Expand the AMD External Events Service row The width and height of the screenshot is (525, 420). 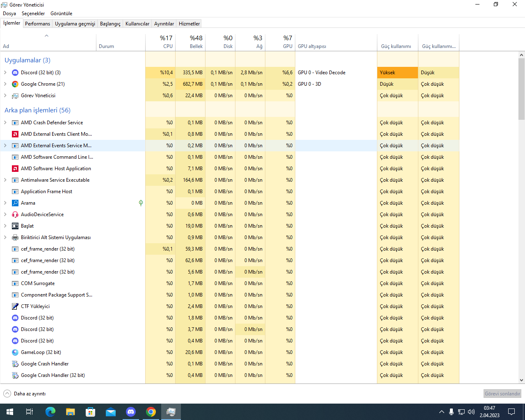click(x=5, y=146)
